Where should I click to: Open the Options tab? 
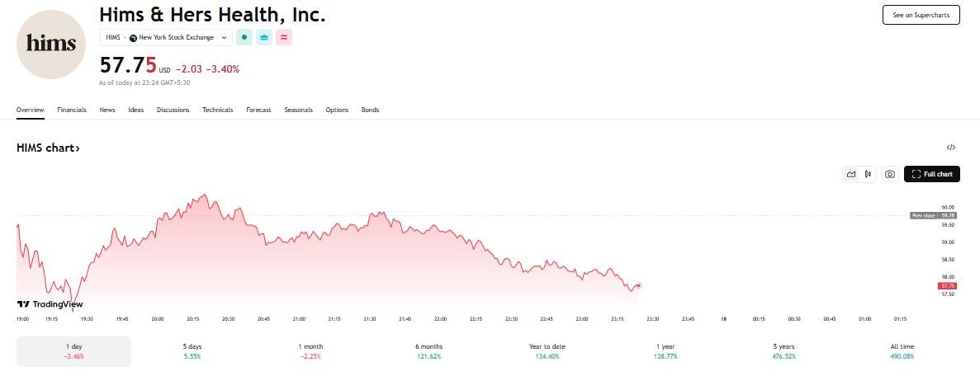coord(337,110)
